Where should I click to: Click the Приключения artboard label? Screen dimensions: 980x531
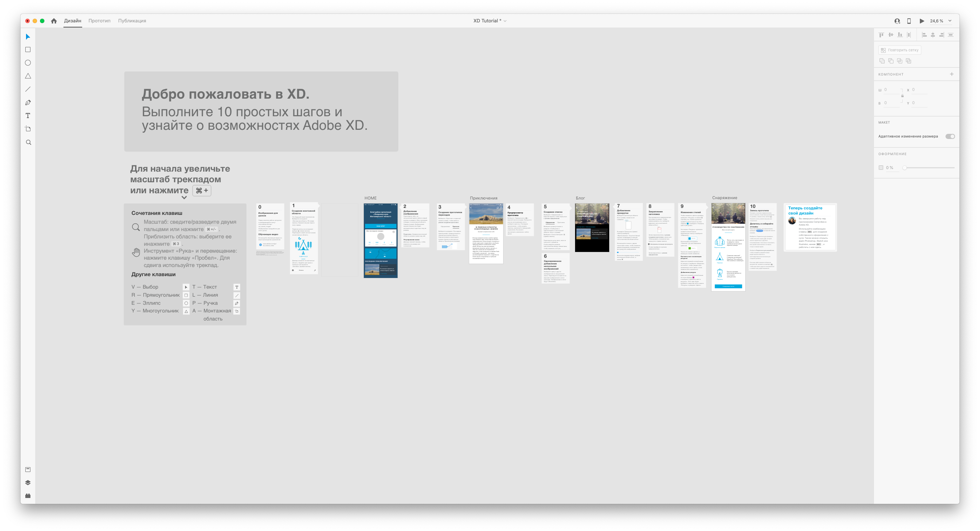(483, 198)
